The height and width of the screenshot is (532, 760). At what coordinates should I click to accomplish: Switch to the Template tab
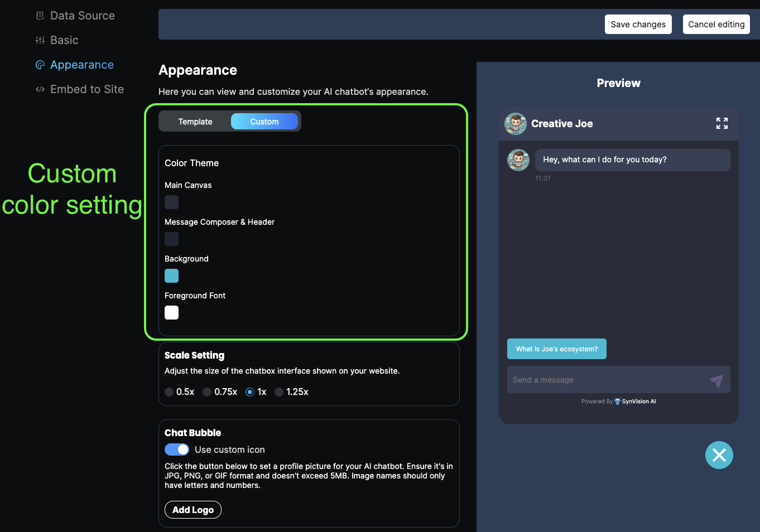[195, 122]
